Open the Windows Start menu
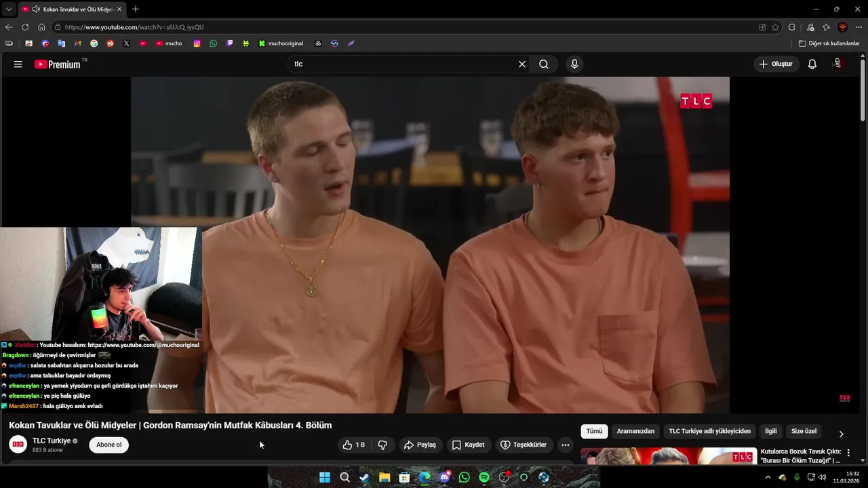868x488 pixels. [x=325, y=477]
